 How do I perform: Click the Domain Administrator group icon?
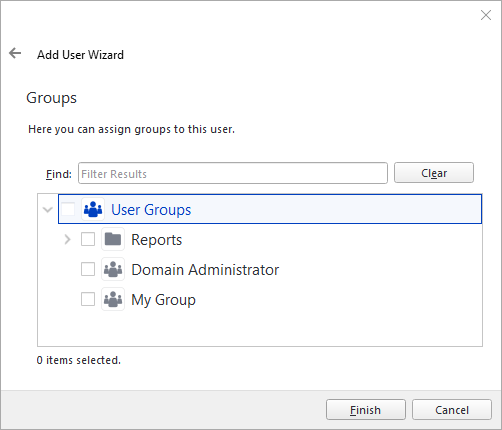(113, 269)
